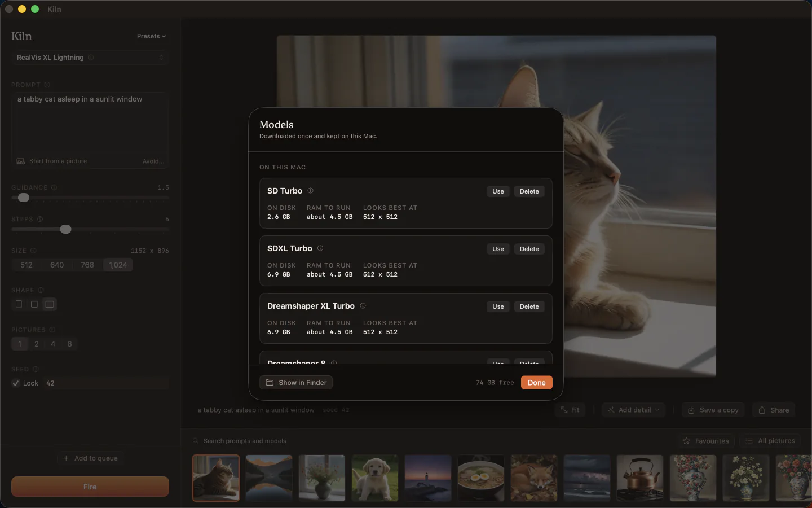Adjust the Steps slider handle
The image size is (812, 508).
point(65,229)
